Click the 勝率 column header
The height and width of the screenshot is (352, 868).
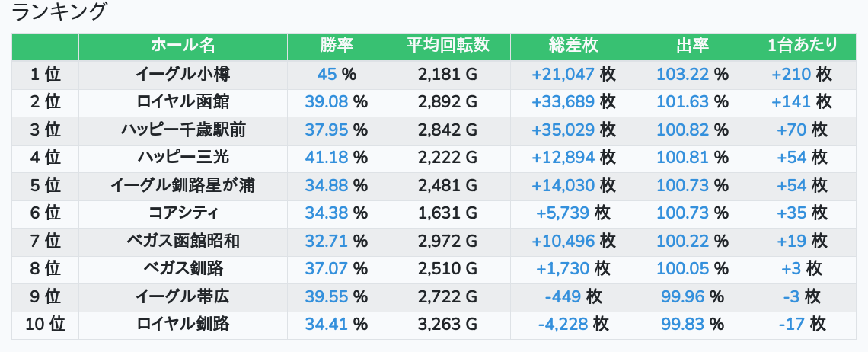[336, 46]
